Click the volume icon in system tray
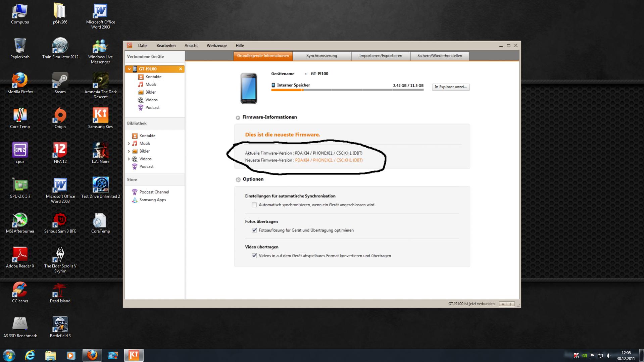Viewport: 644px width, 362px height. 608,356
